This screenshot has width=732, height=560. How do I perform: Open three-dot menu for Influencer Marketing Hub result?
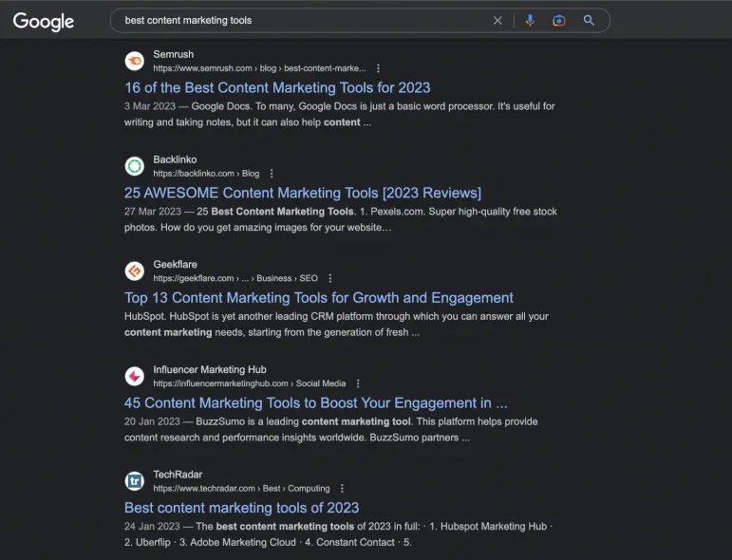click(358, 383)
